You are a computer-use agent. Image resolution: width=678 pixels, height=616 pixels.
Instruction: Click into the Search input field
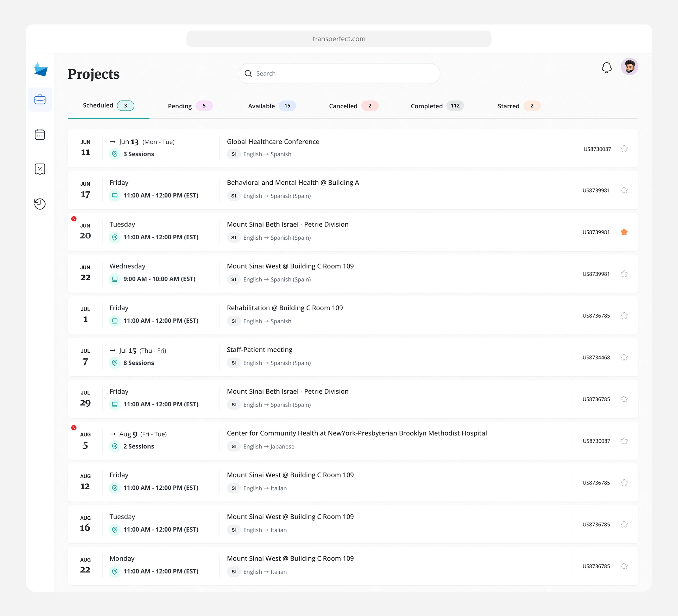pos(343,74)
